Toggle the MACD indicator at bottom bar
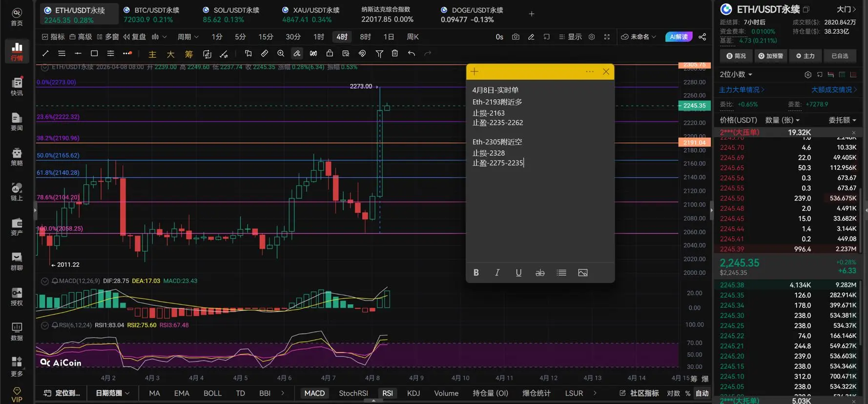Image resolution: width=868 pixels, height=404 pixels. 314,393
